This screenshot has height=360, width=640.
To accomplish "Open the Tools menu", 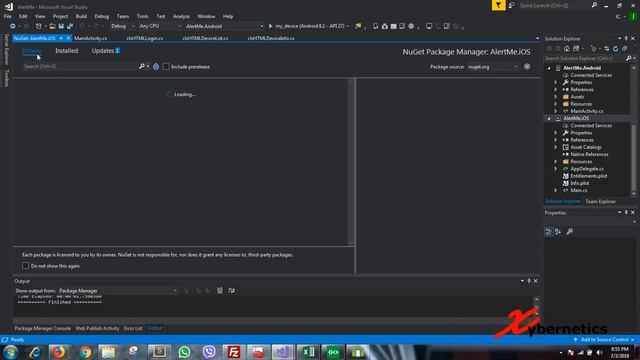I will (142, 16).
